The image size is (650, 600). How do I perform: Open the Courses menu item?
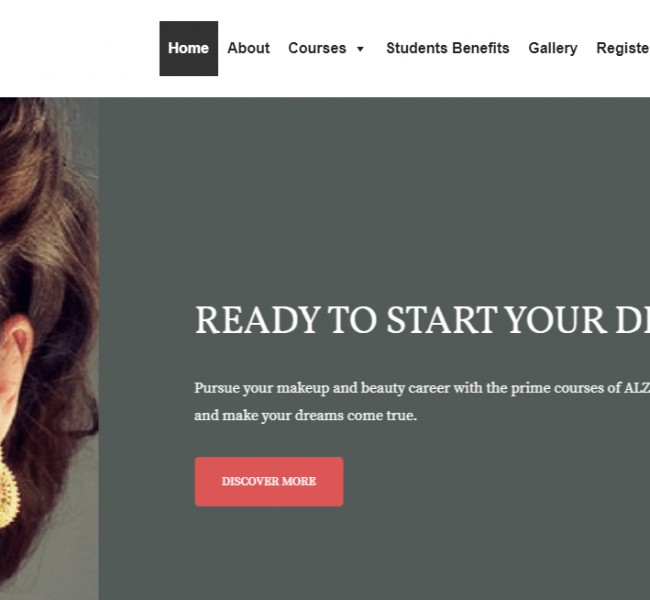[x=317, y=48]
